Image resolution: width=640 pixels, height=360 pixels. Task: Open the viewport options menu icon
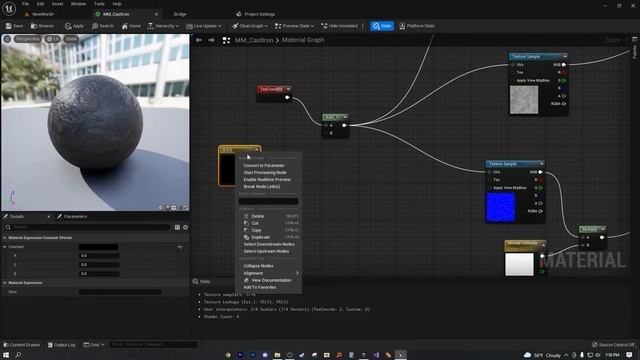[7, 39]
